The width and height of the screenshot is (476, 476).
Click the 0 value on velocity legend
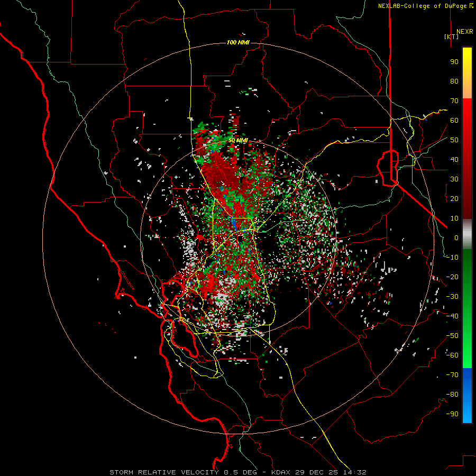(x=456, y=237)
